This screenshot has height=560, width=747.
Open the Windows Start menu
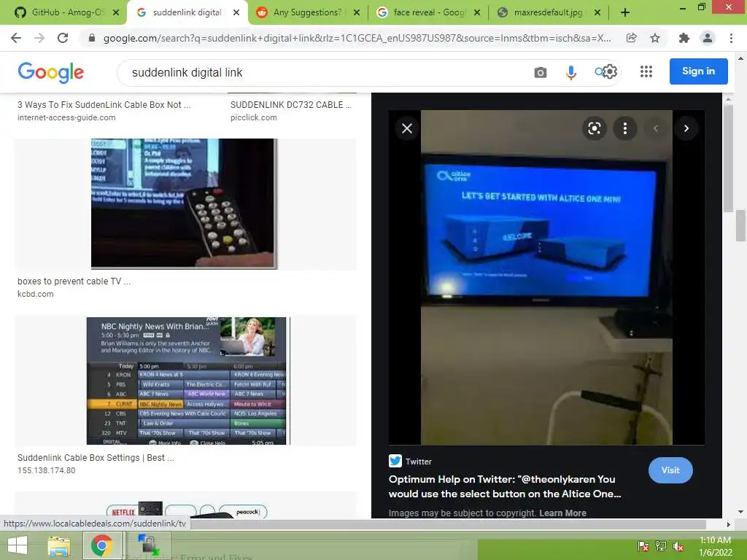point(18,545)
